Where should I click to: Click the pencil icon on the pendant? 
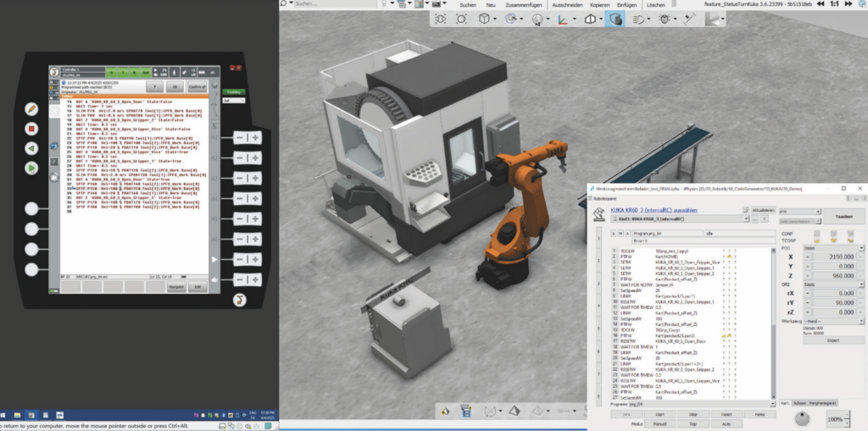pyautogui.click(x=31, y=108)
